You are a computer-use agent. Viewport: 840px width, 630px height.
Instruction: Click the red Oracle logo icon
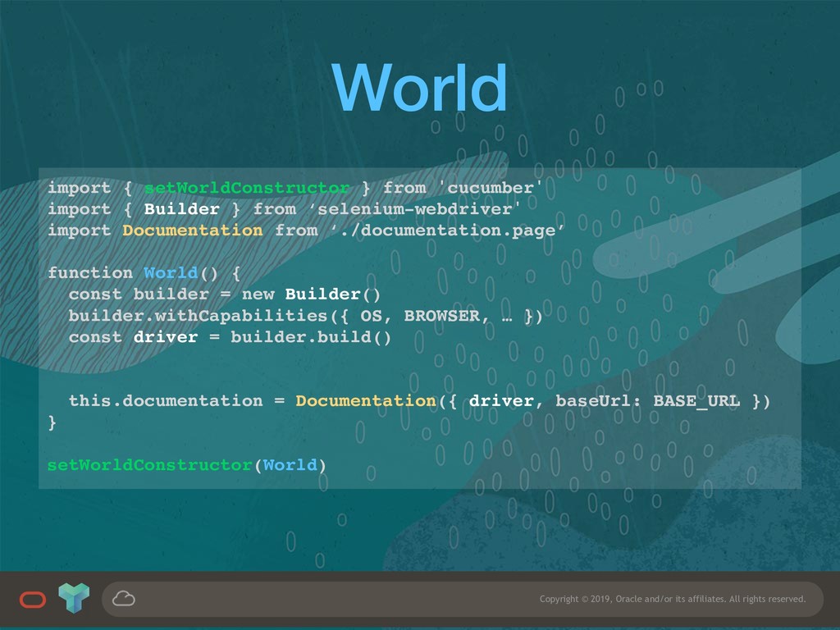tap(33, 600)
